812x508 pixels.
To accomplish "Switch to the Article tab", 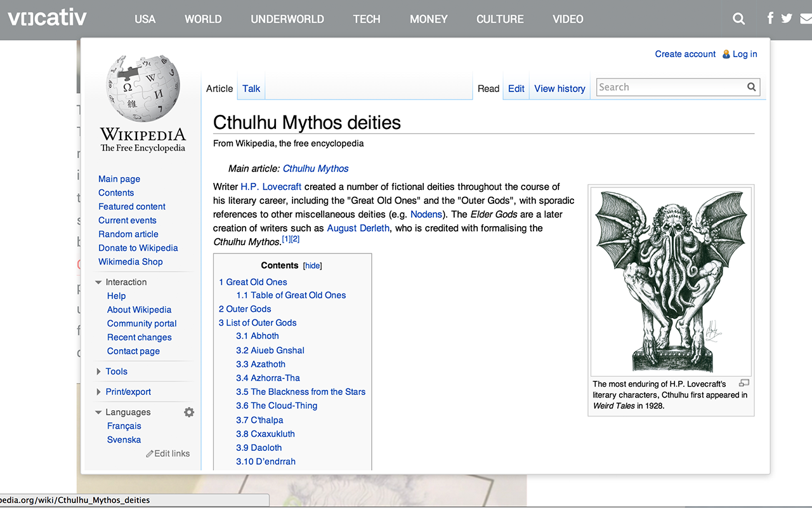I will (219, 89).
